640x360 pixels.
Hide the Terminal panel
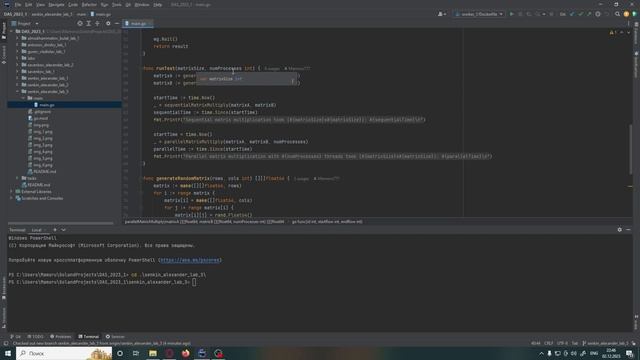[x=628, y=230]
